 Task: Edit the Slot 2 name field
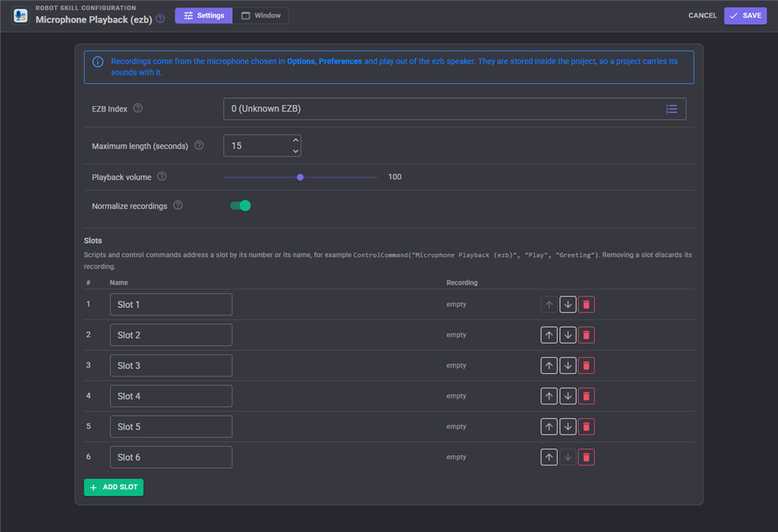(171, 335)
